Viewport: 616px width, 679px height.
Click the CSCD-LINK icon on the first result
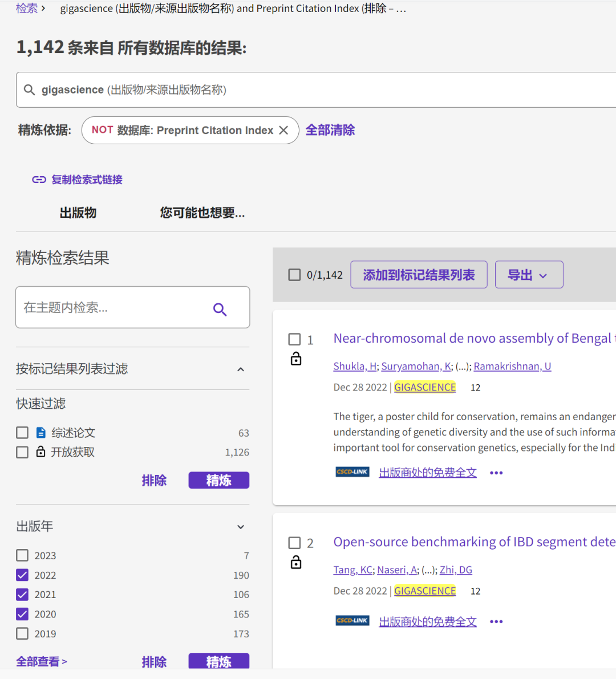(352, 472)
